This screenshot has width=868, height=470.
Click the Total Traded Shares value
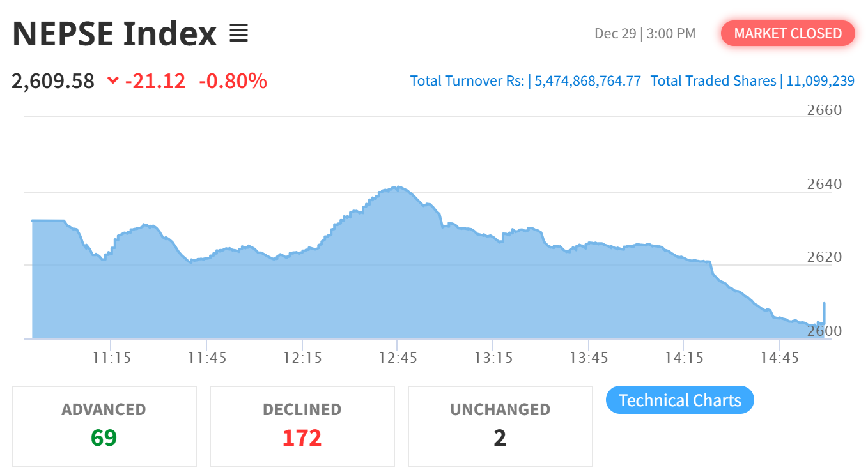(820, 81)
